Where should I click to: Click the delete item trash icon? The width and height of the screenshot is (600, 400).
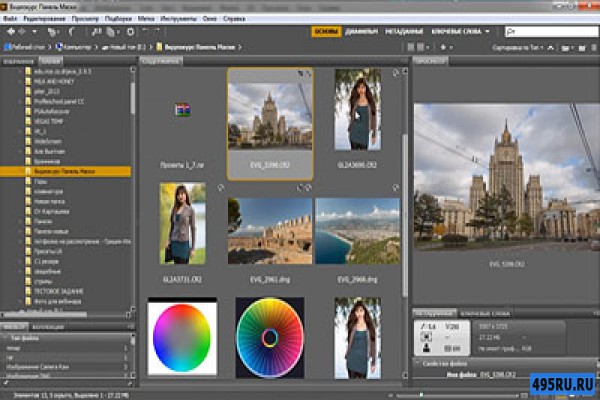(594, 48)
